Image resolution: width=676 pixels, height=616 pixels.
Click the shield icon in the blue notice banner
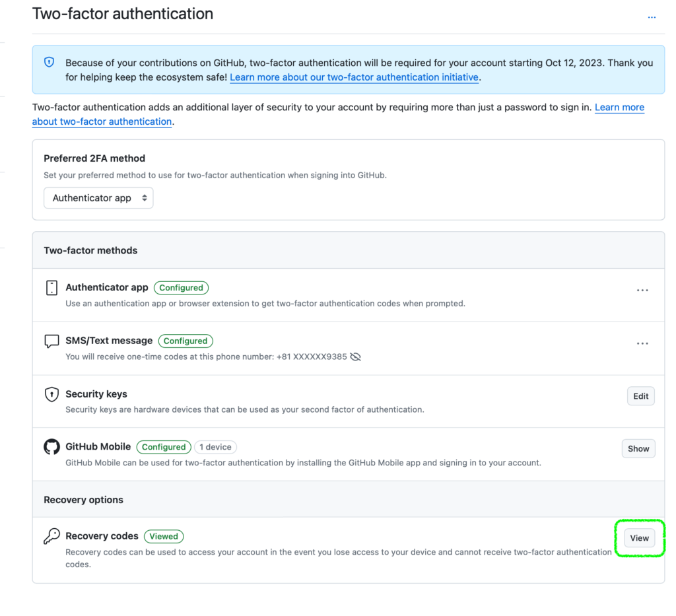(x=49, y=63)
